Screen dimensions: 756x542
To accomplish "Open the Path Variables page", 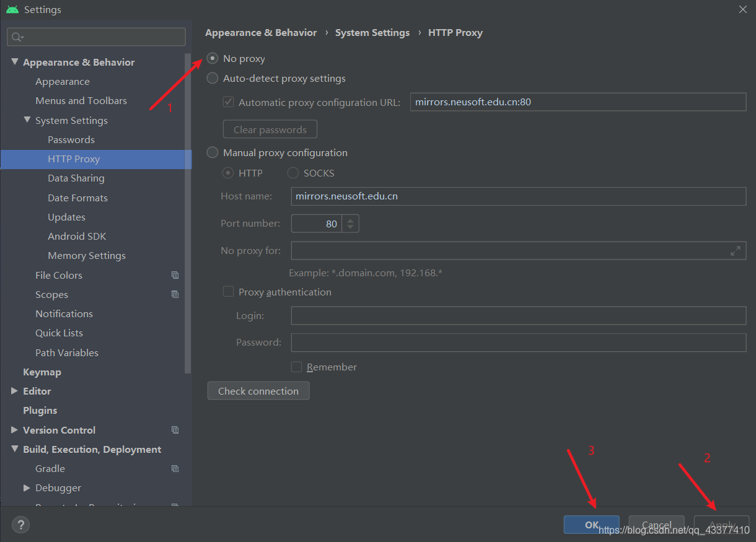I will [x=67, y=352].
